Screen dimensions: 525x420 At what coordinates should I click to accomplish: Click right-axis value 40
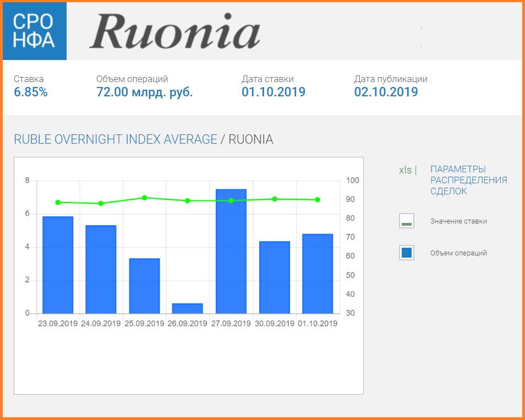tap(350, 294)
